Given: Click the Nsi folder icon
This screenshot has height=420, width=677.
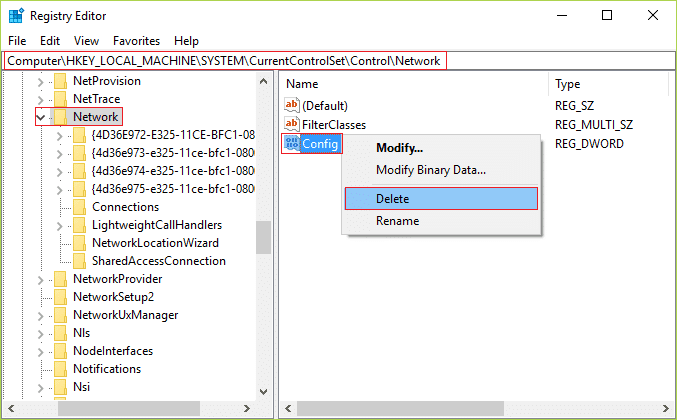Looking at the screenshot, I should [60, 387].
